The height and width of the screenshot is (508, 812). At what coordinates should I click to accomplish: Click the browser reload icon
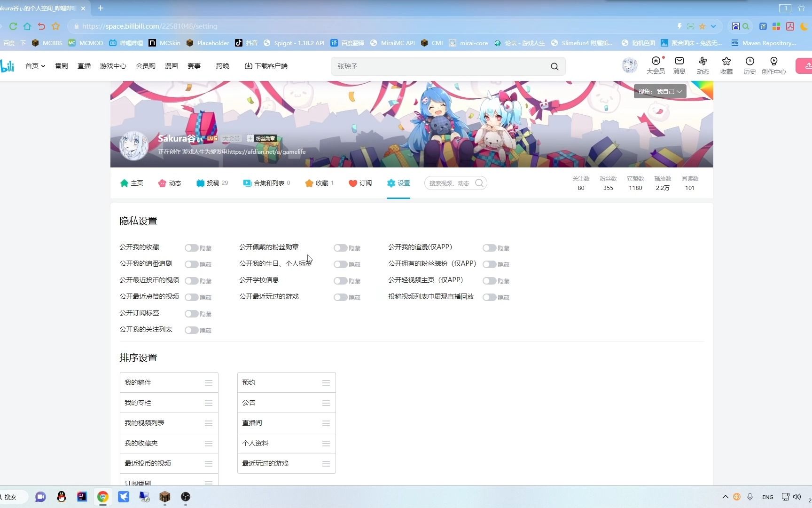pos(13,26)
